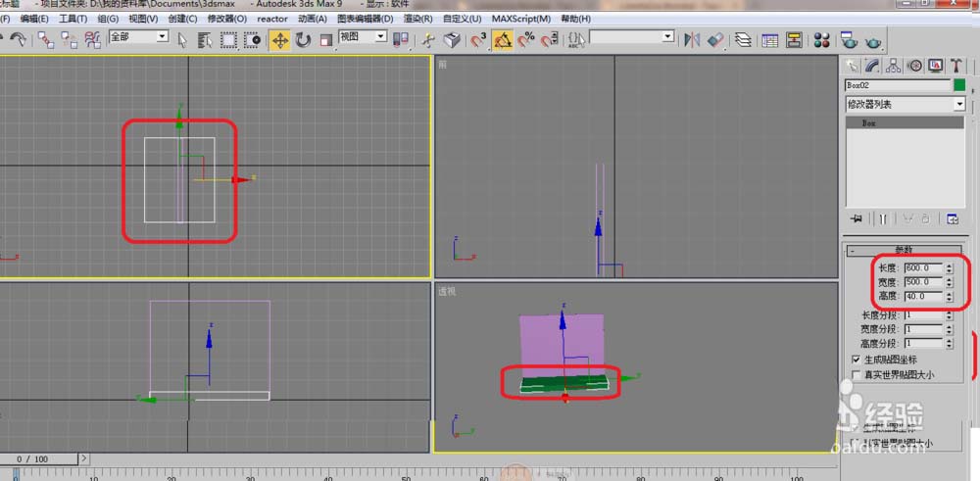Enable 真实世界贴图大小 checkbox
This screenshot has height=481, width=980.
pyautogui.click(x=857, y=374)
